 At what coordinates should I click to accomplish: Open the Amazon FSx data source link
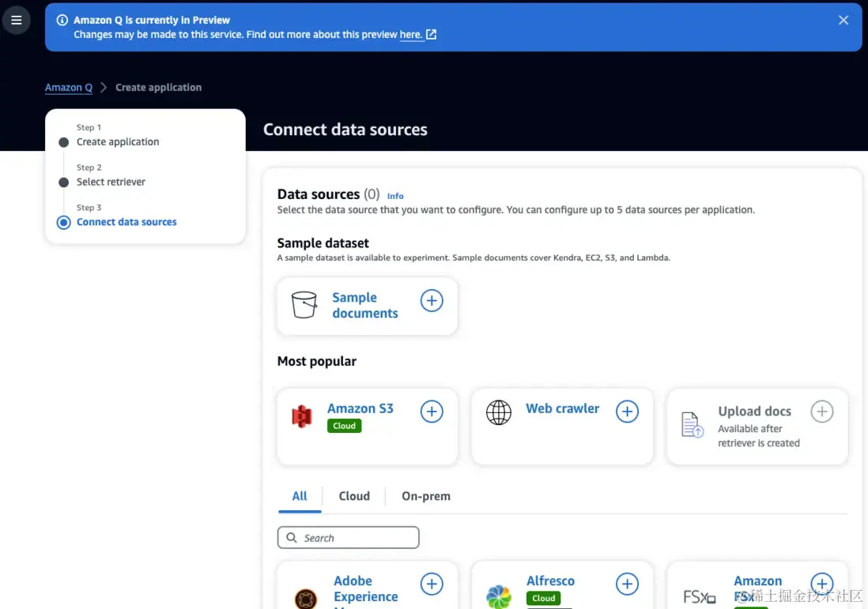pyautogui.click(x=758, y=588)
